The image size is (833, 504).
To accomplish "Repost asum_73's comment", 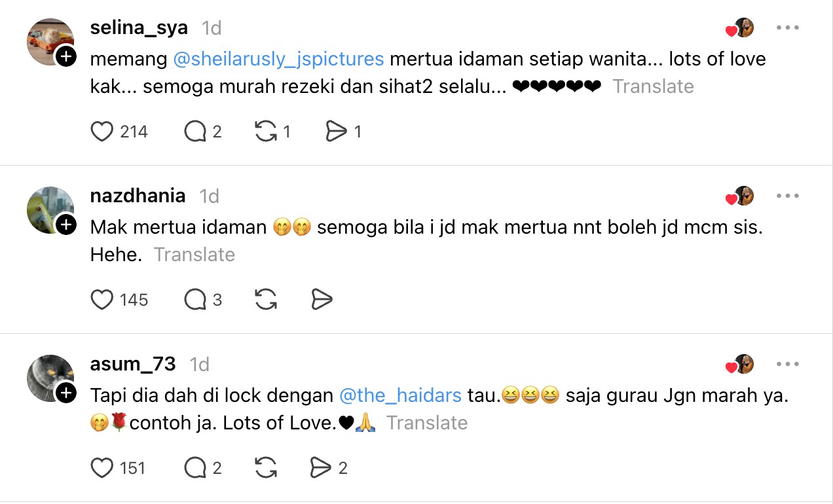I will (265, 468).
